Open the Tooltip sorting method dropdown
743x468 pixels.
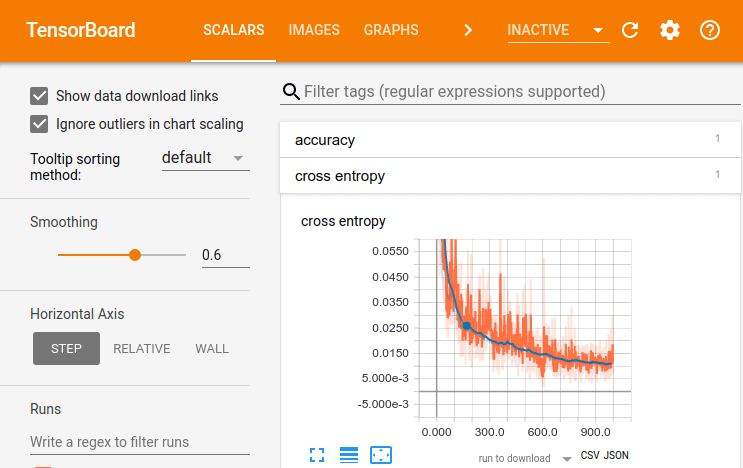(x=205, y=158)
